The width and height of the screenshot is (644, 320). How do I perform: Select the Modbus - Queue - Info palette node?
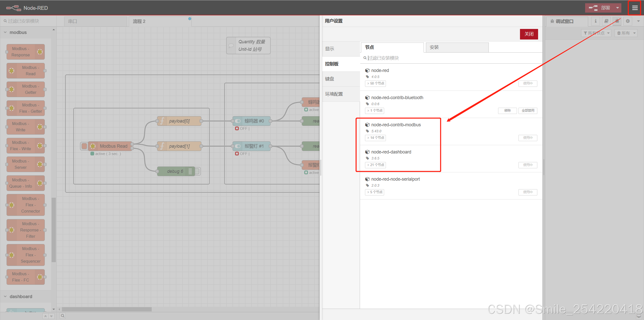click(x=26, y=183)
